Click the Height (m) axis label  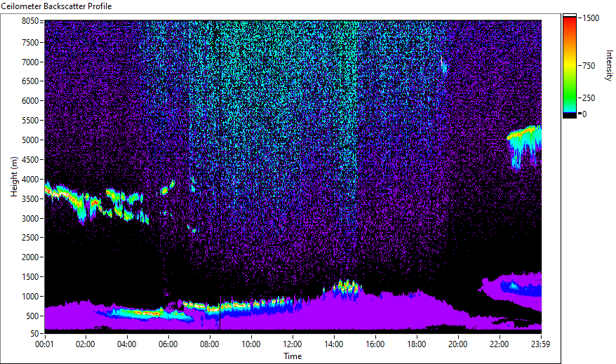click(14, 177)
